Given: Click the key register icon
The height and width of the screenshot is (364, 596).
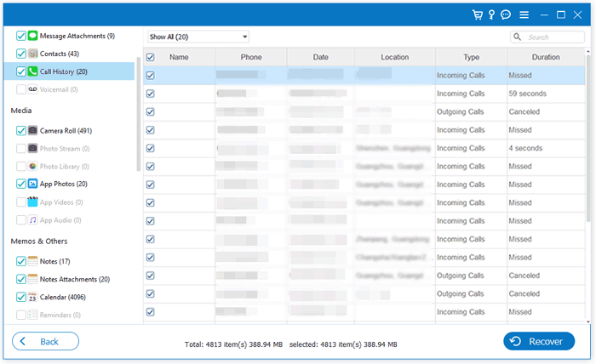Looking at the screenshot, I should tap(491, 14).
